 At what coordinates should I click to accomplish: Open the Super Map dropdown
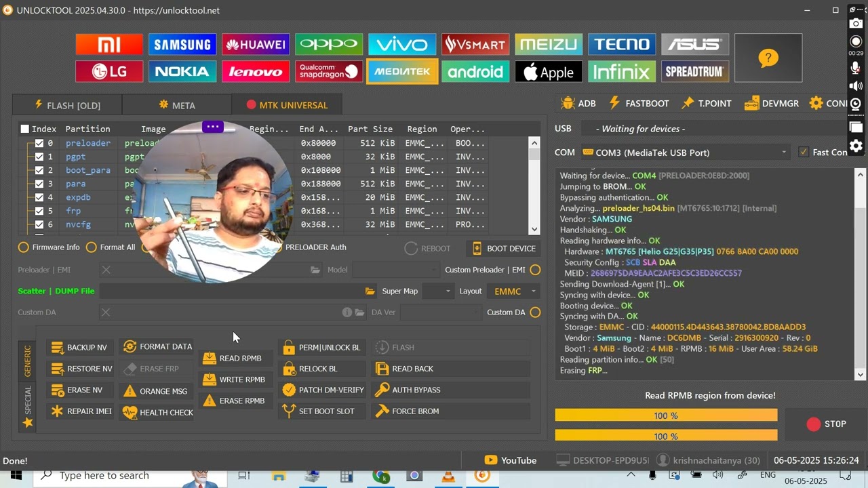click(x=438, y=291)
